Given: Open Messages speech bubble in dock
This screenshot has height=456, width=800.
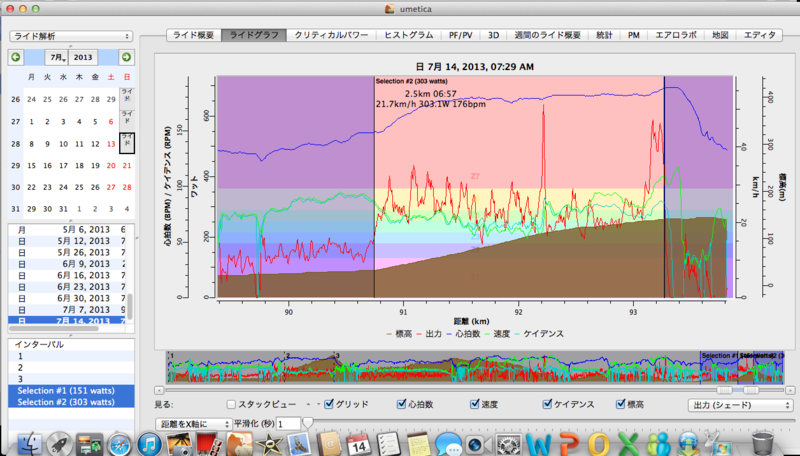Looking at the screenshot, I should click(x=448, y=444).
